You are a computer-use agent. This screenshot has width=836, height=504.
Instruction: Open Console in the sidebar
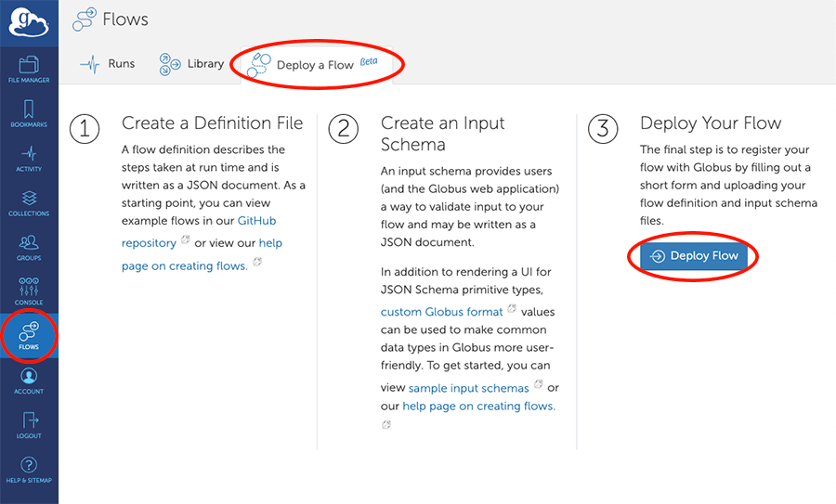coord(29,291)
